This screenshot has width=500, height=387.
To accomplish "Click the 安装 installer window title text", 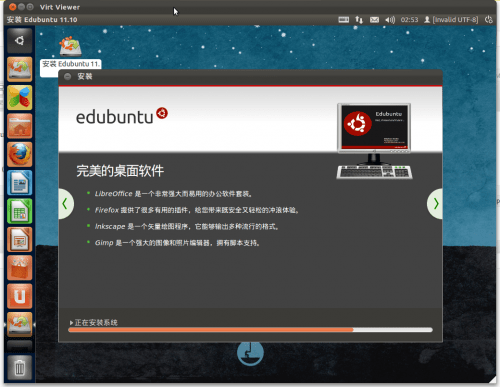I will tap(85, 77).
